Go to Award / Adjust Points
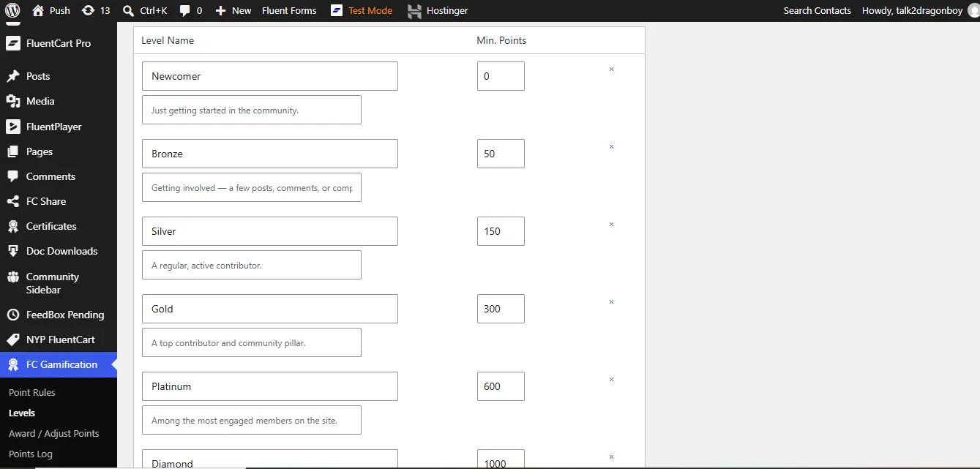The height and width of the screenshot is (469, 980). point(54,433)
